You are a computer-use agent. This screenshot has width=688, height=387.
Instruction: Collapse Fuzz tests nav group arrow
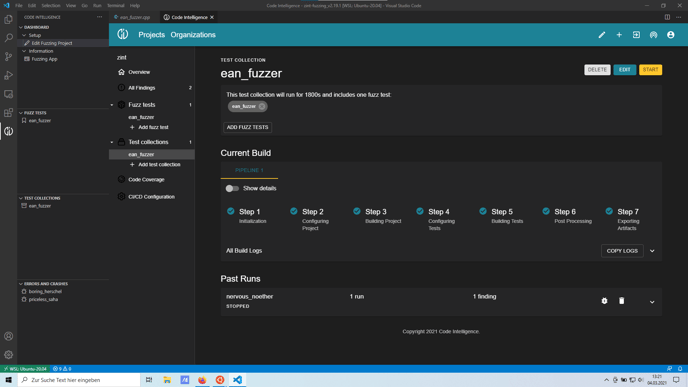click(x=112, y=105)
